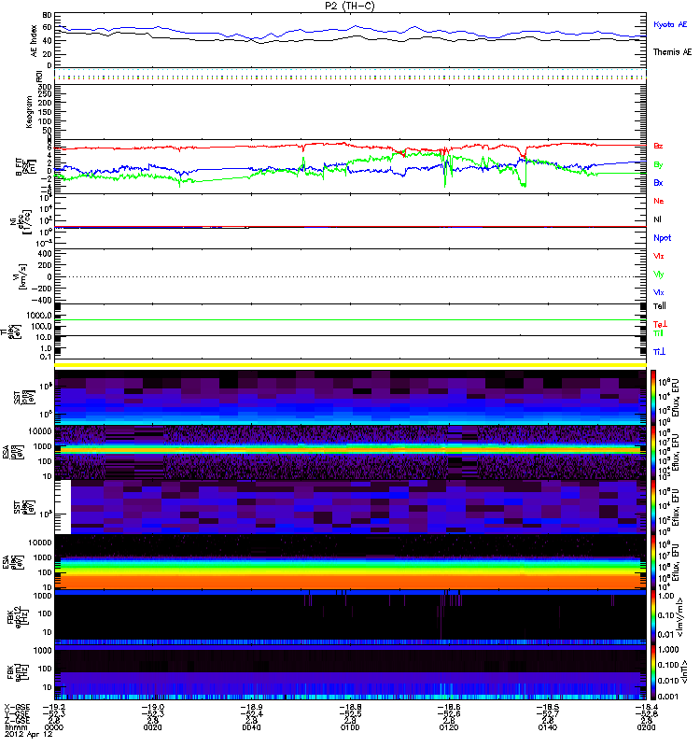Screen dimensions: 700x747
Task: Click the '80' tick on the AE Index axis
Action: [x=48, y=15]
